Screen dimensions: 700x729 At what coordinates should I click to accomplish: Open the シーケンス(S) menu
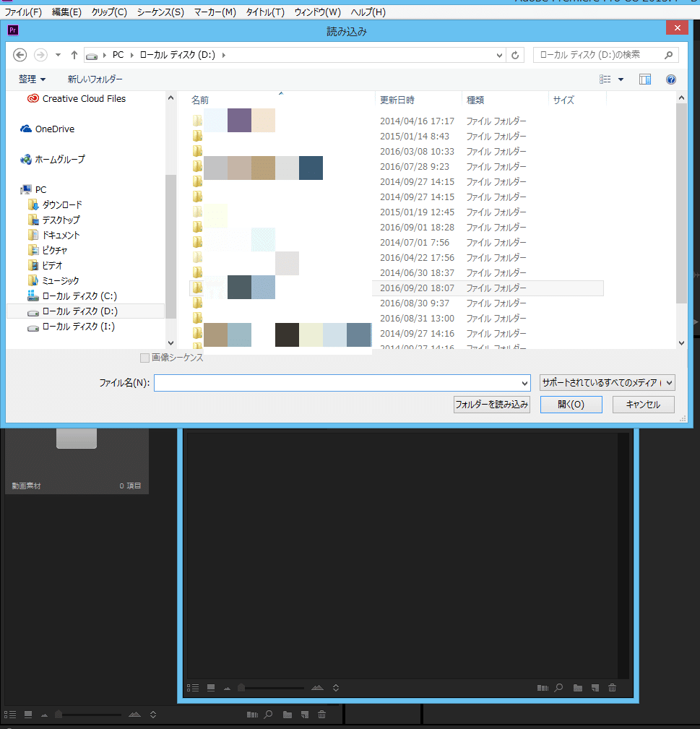[160, 12]
